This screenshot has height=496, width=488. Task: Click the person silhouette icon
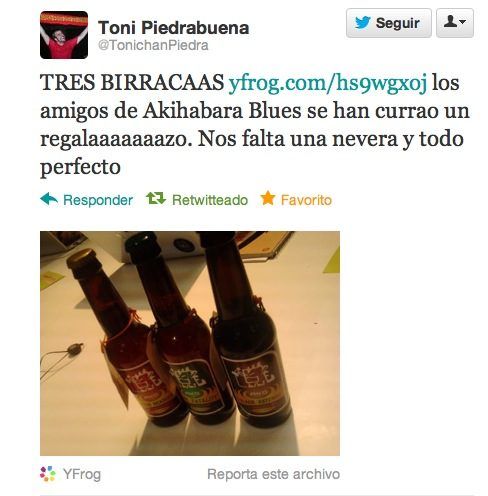pyautogui.click(x=451, y=22)
